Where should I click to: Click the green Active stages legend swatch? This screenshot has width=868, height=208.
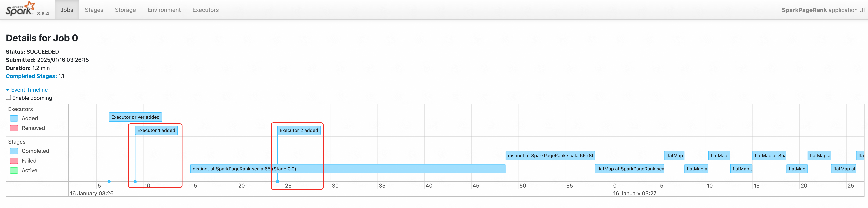[14, 170]
